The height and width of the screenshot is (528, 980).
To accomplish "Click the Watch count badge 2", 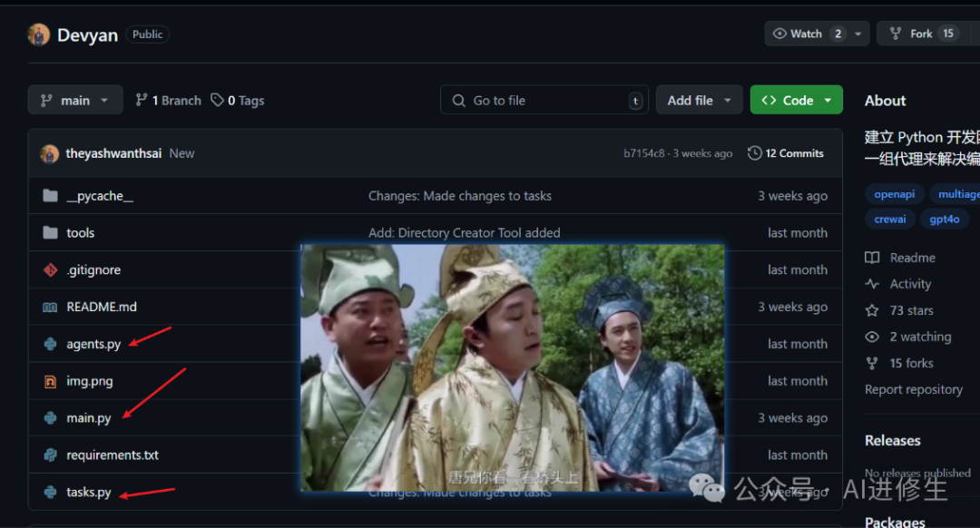I will 838,34.
